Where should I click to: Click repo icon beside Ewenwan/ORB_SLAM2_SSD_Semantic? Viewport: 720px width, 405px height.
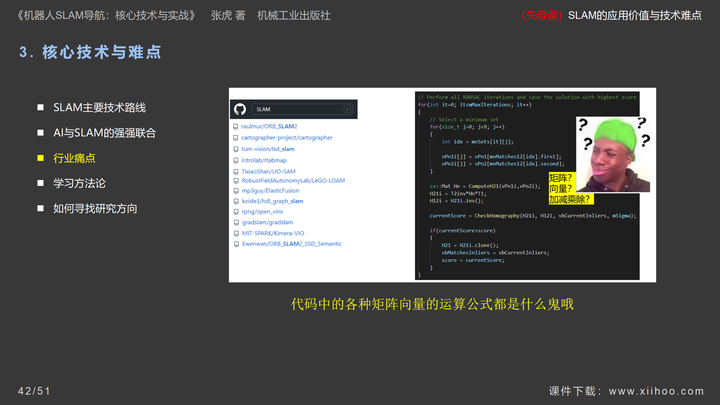(x=236, y=244)
